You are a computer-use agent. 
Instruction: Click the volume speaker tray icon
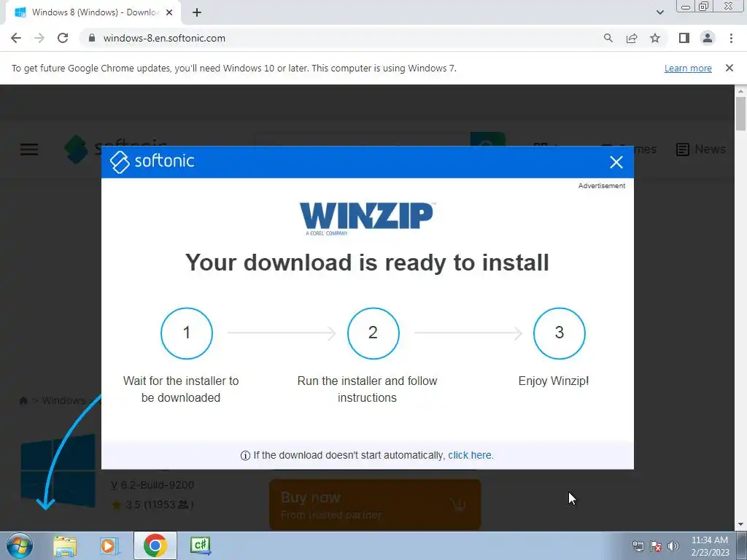pos(673,546)
